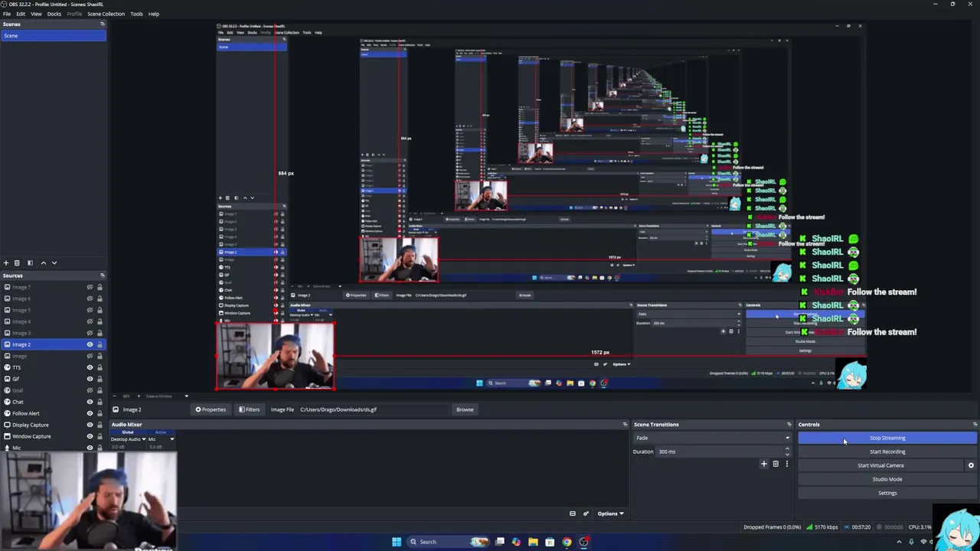Hide the Image 2 source
Viewport: 980px width, 551px height.
[90, 344]
